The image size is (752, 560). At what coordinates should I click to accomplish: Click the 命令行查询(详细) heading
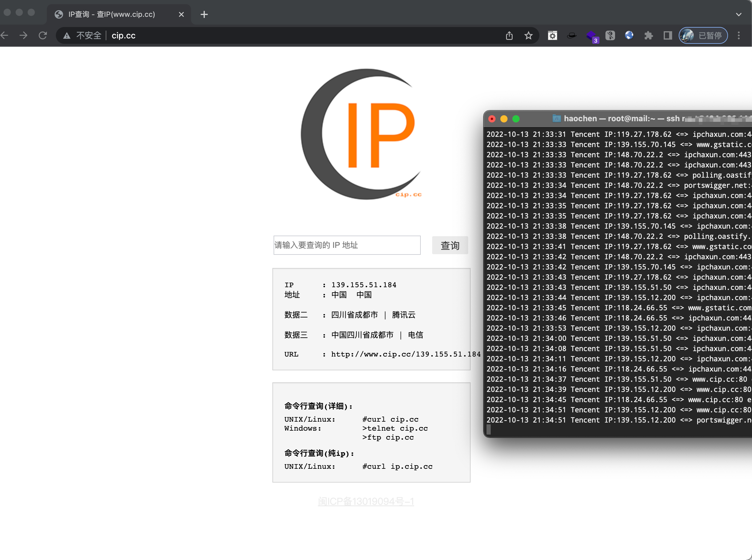tap(319, 406)
